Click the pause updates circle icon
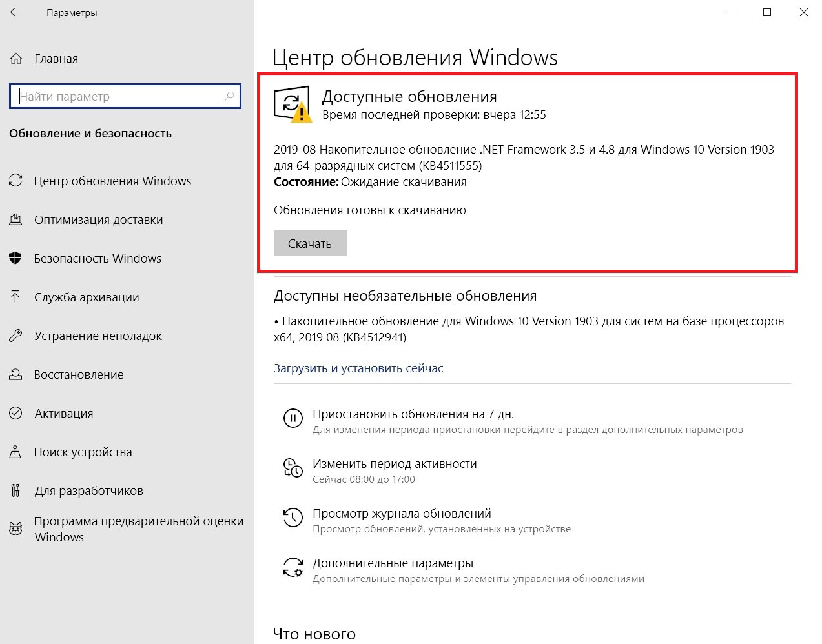Viewport: 822px width, 644px height. click(x=293, y=418)
